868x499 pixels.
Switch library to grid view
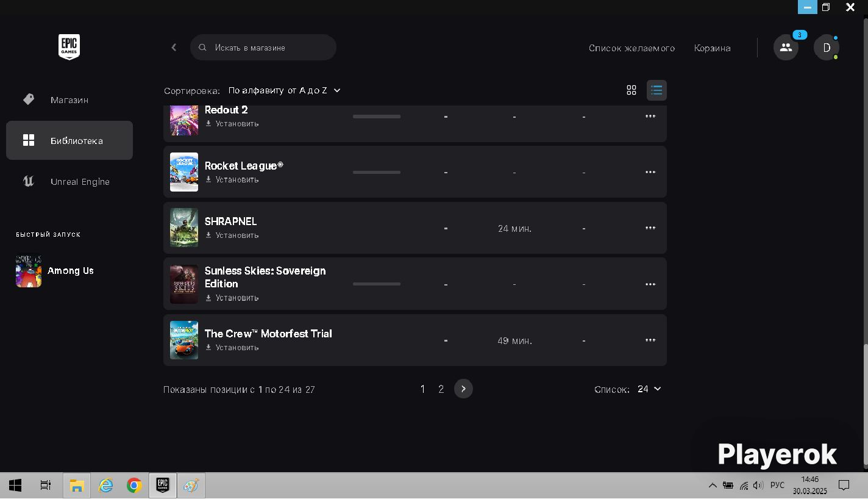click(x=631, y=90)
